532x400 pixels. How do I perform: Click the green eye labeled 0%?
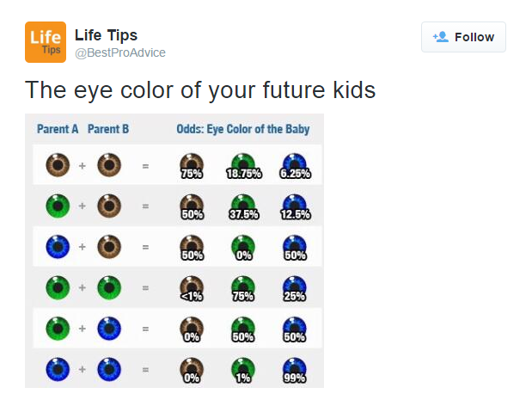(x=243, y=248)
